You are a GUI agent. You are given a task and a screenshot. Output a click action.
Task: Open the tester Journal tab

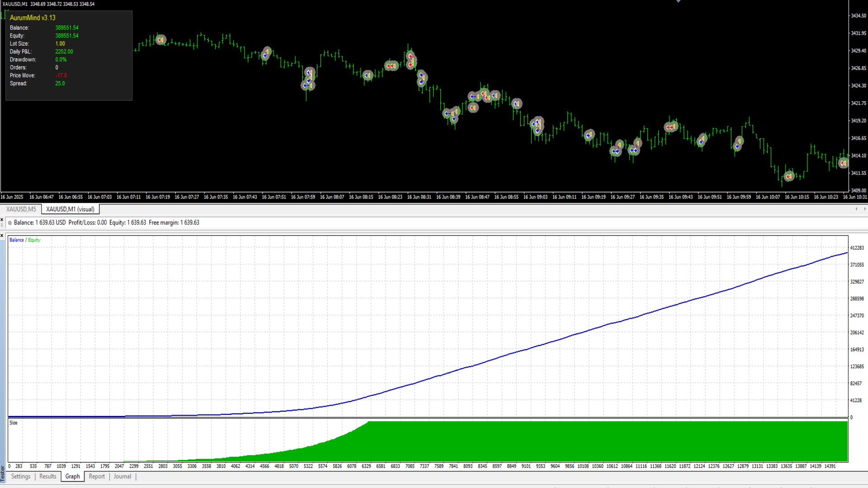122,476
